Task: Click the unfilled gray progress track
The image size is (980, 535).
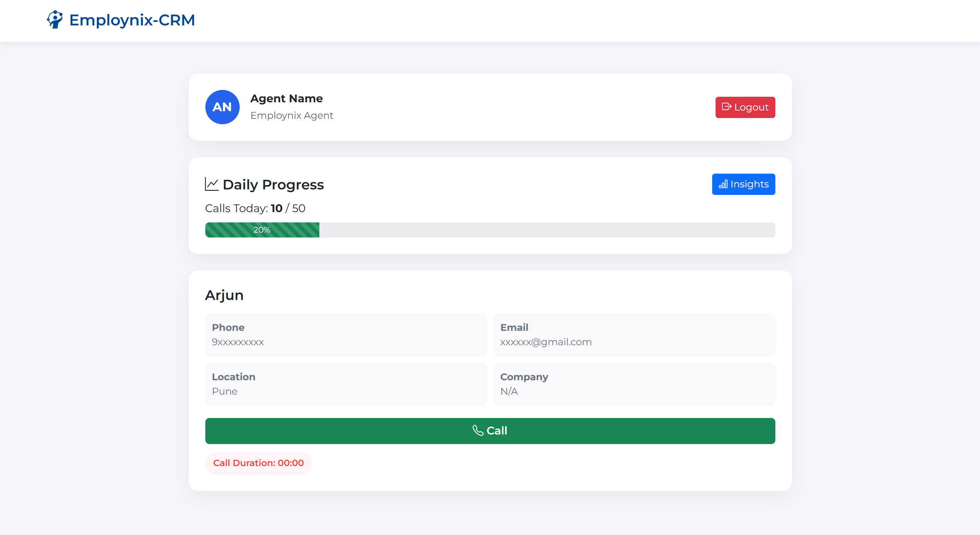Action: pos(546,230)
